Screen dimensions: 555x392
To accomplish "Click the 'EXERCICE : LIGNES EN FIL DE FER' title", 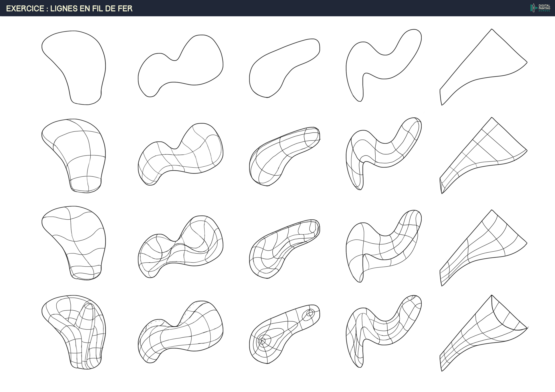I will [x=69, y=8].
